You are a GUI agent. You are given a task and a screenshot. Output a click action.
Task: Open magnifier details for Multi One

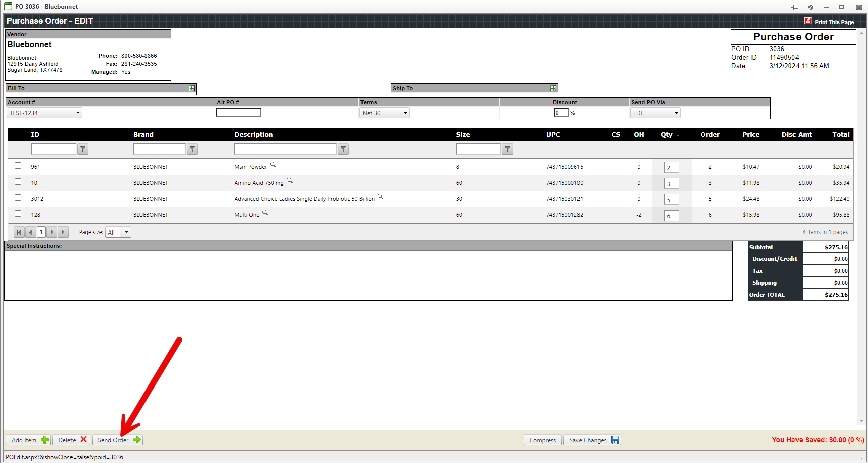pyautogui.click(x=265, y=213)
